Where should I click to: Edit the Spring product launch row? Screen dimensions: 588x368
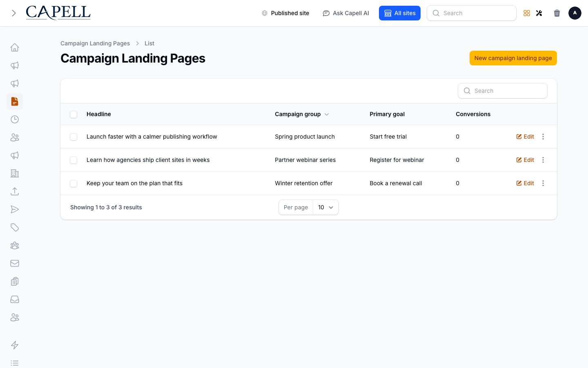[x=525, y=137]
